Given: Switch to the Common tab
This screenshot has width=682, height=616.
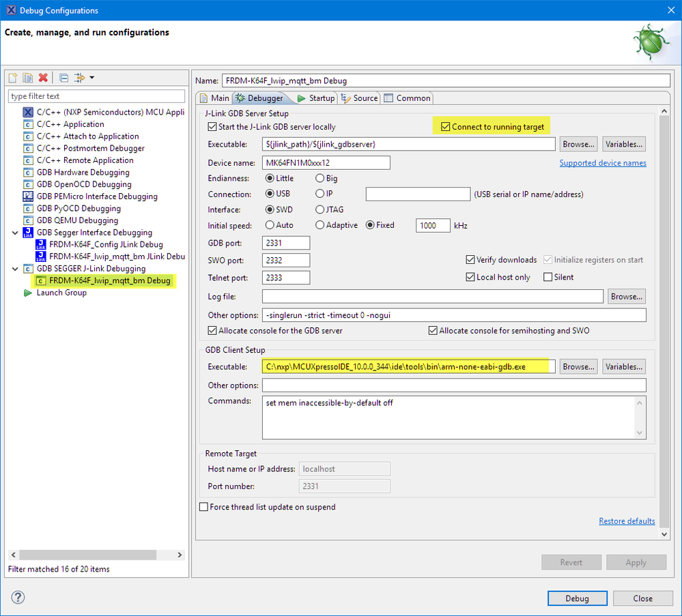Looking at the screenshot, I should (408, 98).
